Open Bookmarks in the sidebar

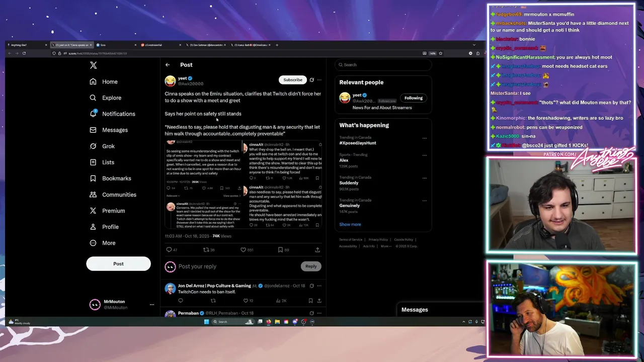(110, 178)
